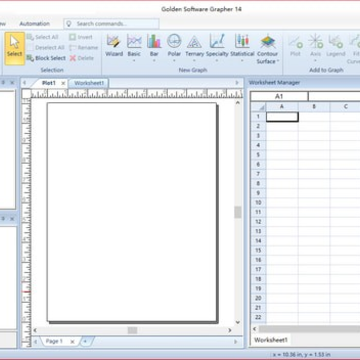Click vertical scrollbar up arrow in plot

(x=238, y=103)
